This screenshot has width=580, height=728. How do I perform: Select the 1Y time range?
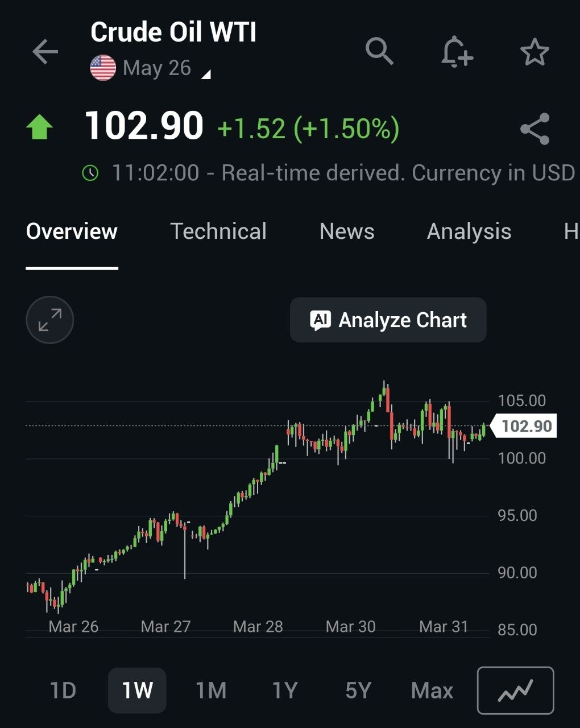click(x=285, y=690)
